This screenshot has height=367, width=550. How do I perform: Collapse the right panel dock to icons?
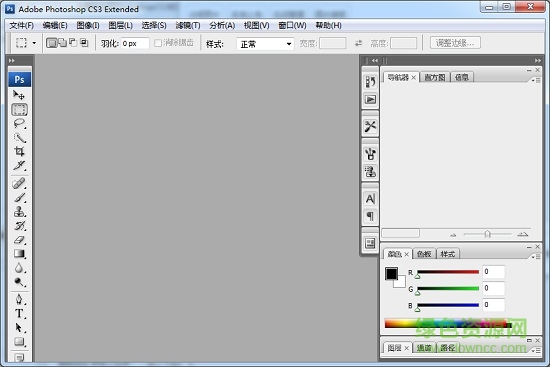click(x=537, y=60)
